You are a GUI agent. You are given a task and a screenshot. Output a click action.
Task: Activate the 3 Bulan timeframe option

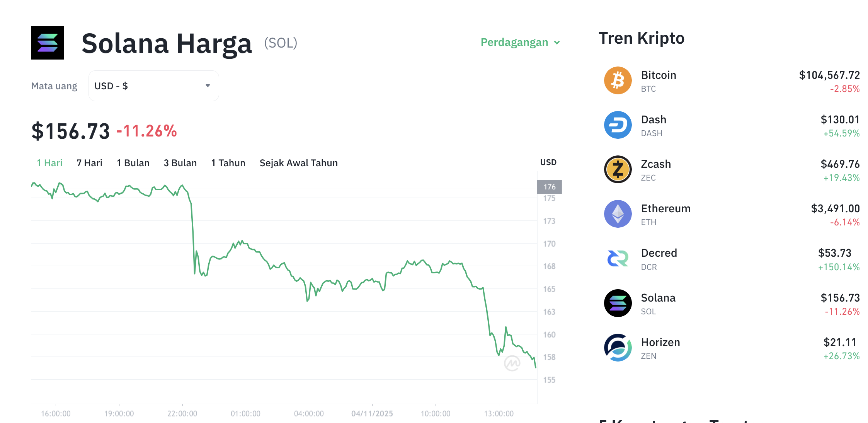[x=180, y=163]
